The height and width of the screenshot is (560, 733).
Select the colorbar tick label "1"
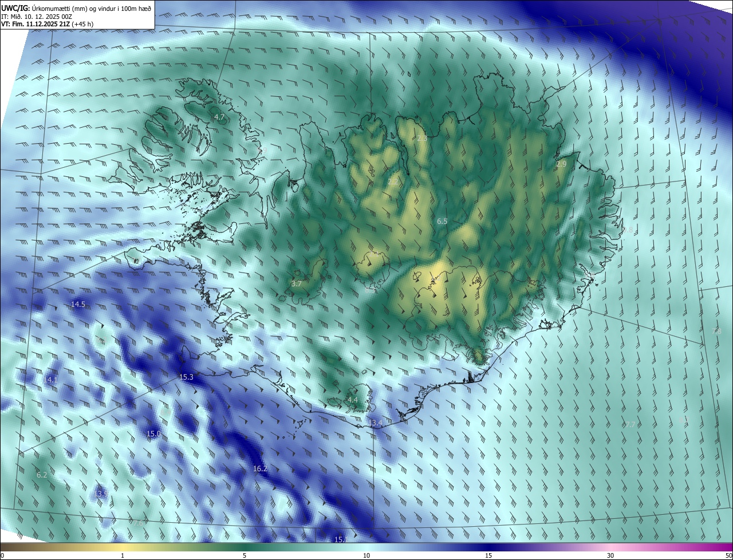(123, 555)
